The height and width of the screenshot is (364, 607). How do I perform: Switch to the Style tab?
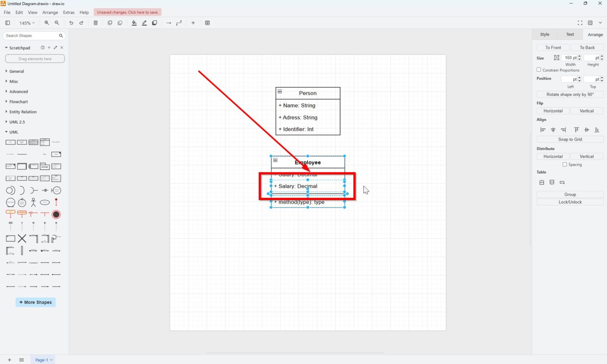(545, 34)
